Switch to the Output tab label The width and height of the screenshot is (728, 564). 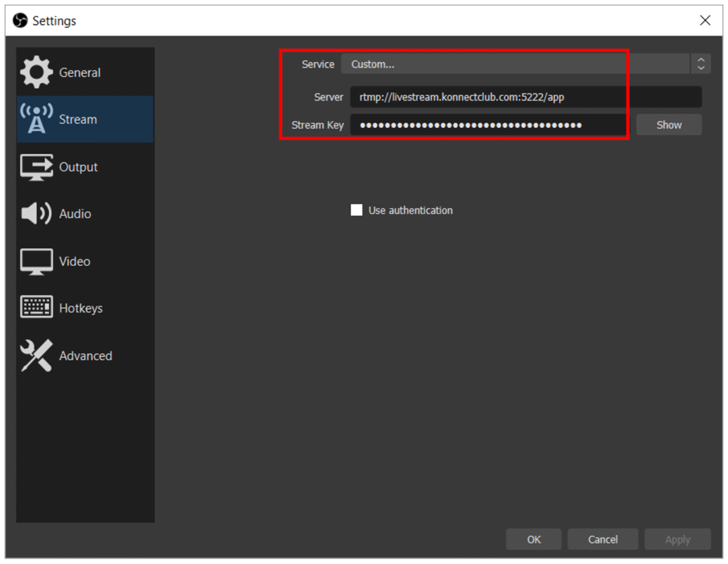(78, 167)
